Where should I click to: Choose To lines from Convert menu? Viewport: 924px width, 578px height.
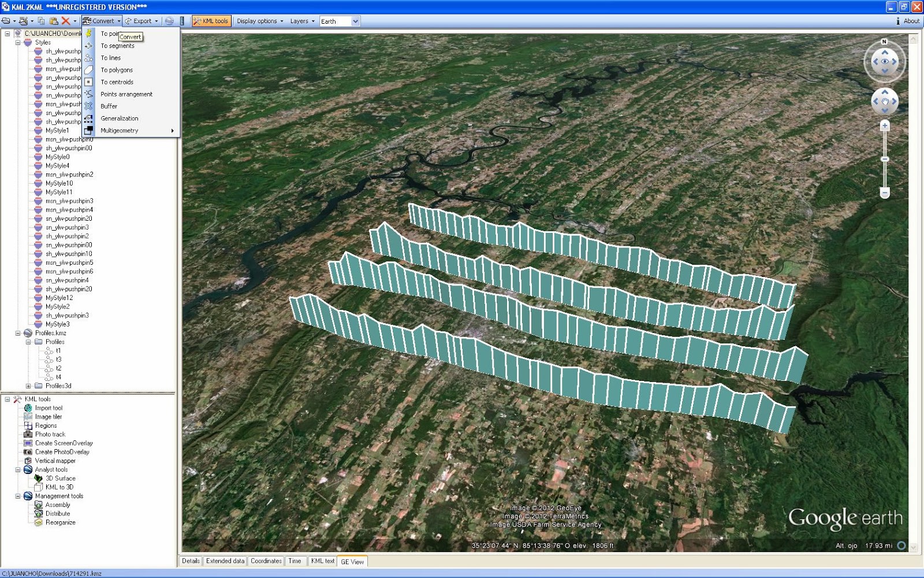click(x=131, y=58)
